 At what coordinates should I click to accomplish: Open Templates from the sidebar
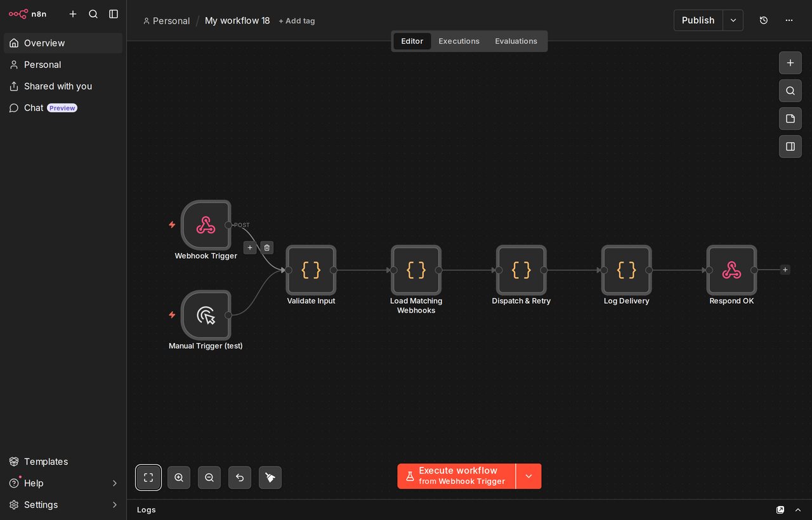(63, 462)
